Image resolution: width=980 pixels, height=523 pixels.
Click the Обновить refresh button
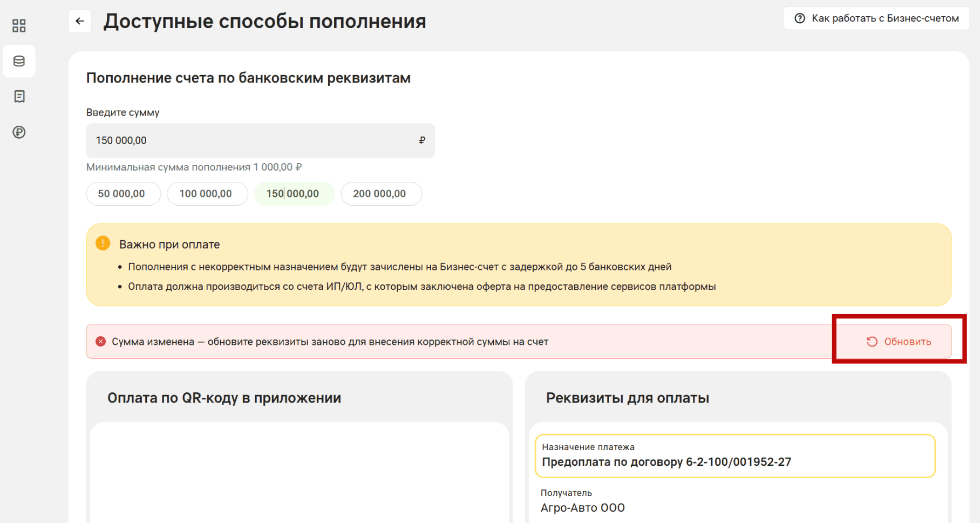[899, 342]
